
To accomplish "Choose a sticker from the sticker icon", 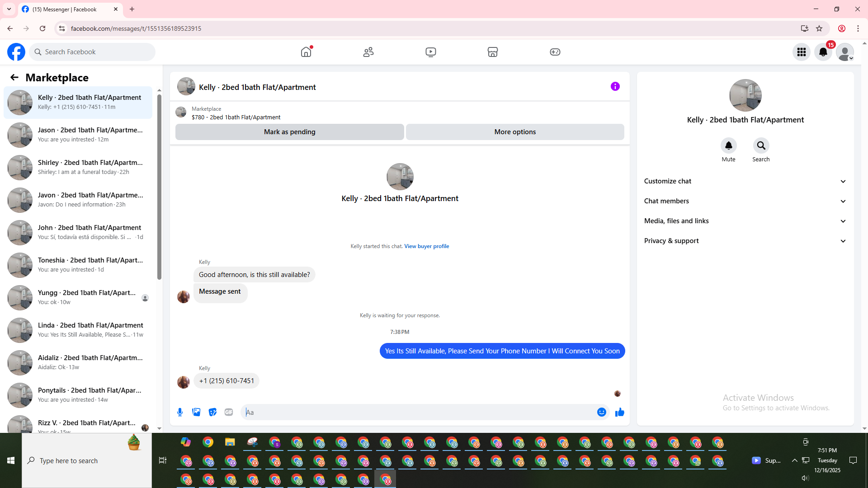I will pos(212,412).
